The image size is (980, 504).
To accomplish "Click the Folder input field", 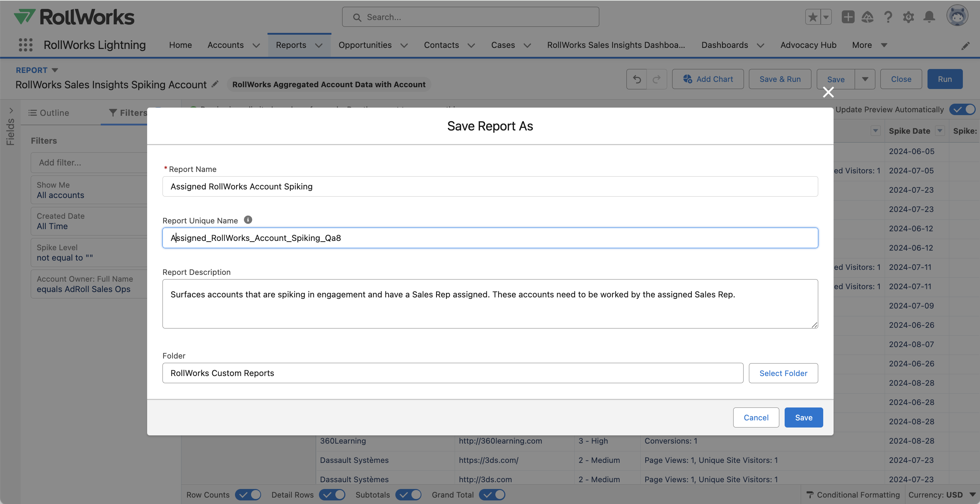I will [453, 373].
